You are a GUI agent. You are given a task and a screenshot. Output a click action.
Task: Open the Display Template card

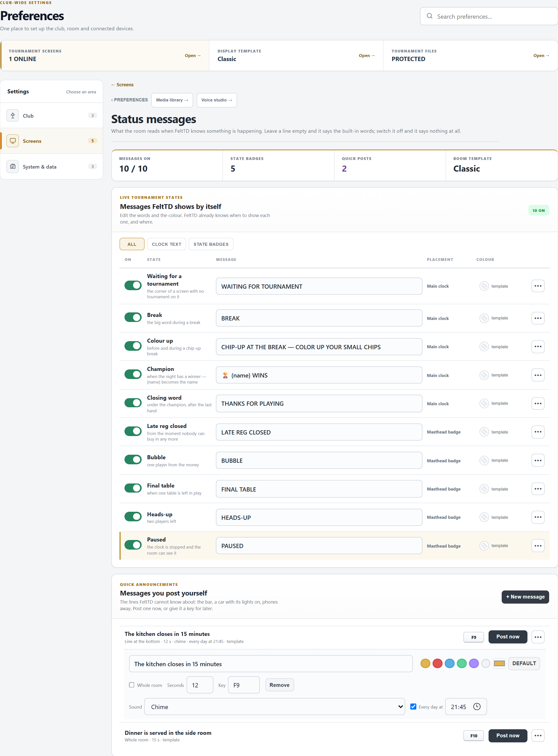pos(296,55)
